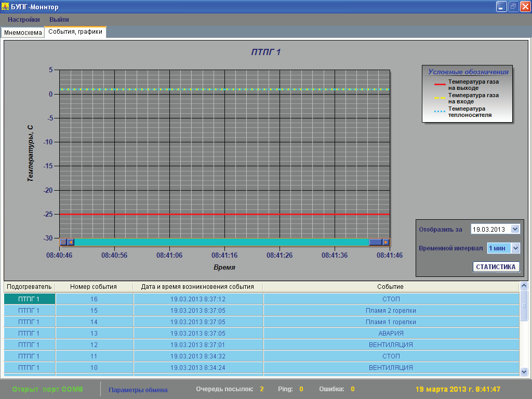This screenshot has height=399, width=532.
Task: Open the 'Отобразить за' date dropdown arrow
Action: (x=515, y=229)
